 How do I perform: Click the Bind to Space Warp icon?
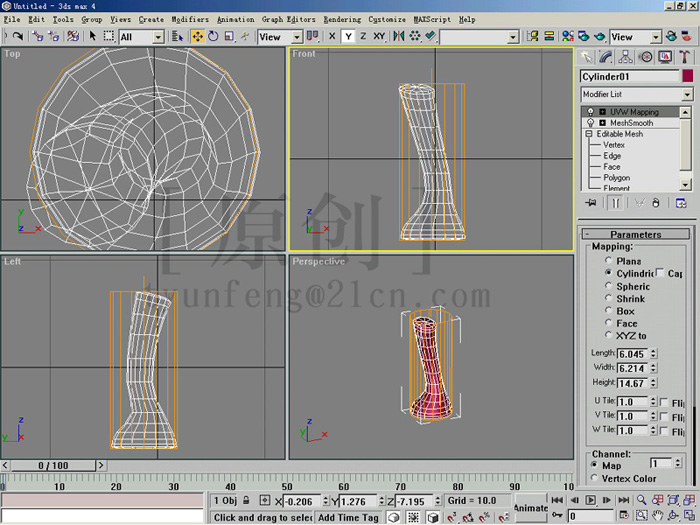tap(72, 36)
